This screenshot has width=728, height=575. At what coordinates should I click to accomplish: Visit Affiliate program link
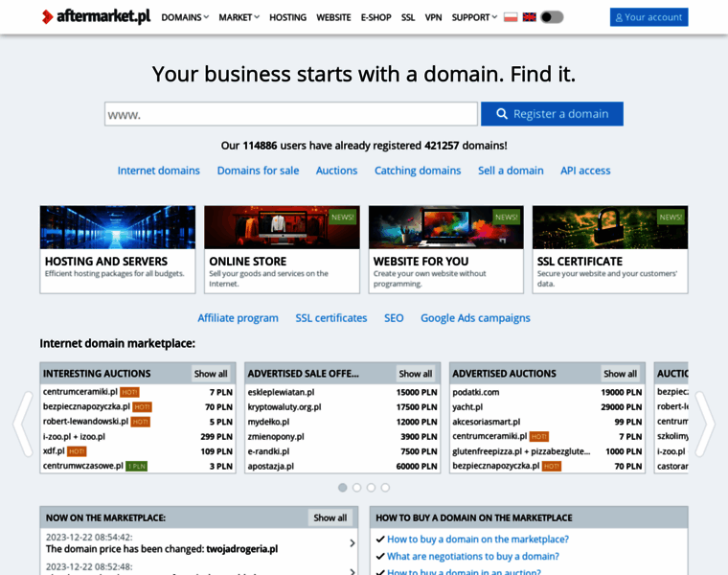238,318
